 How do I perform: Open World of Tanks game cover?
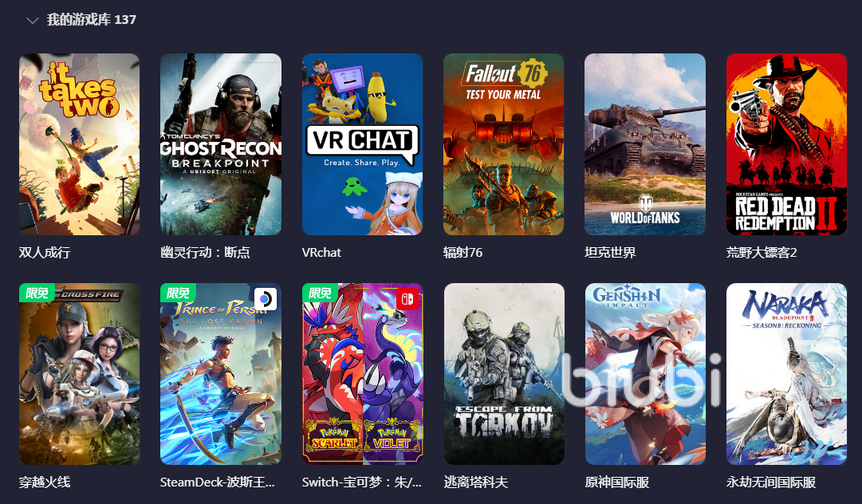pos(645,144)
